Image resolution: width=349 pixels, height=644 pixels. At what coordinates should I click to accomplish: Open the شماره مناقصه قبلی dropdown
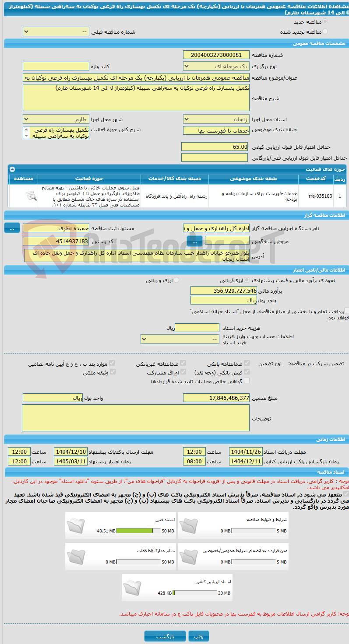pyautogui.click(x=56, y=32)
